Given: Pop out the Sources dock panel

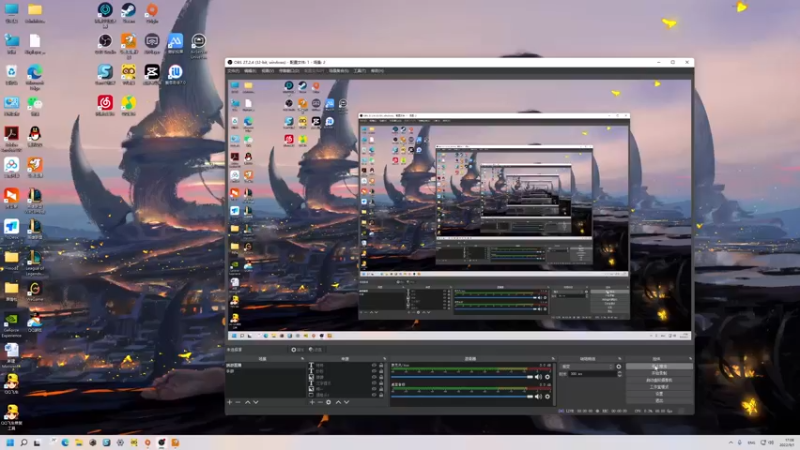Looking at the screenshot, I should (x=384, y=359).
